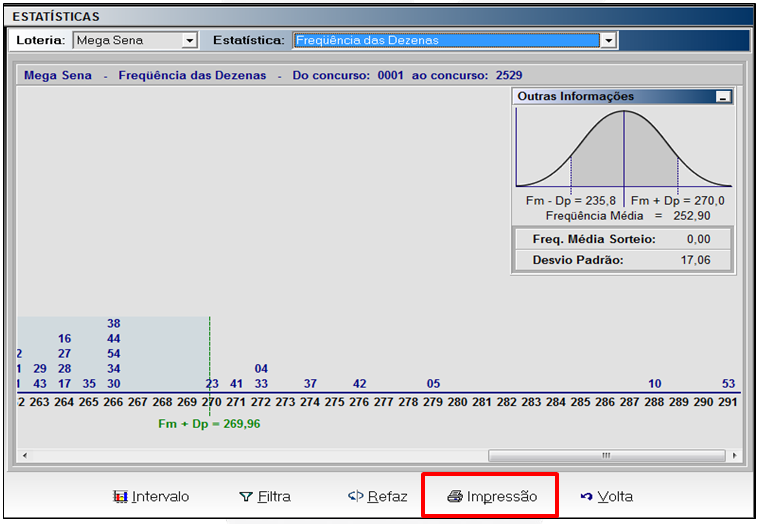Click the Filtra funnel icon
The width and height of the screenshot is (761, 524).
coord(246,497)
